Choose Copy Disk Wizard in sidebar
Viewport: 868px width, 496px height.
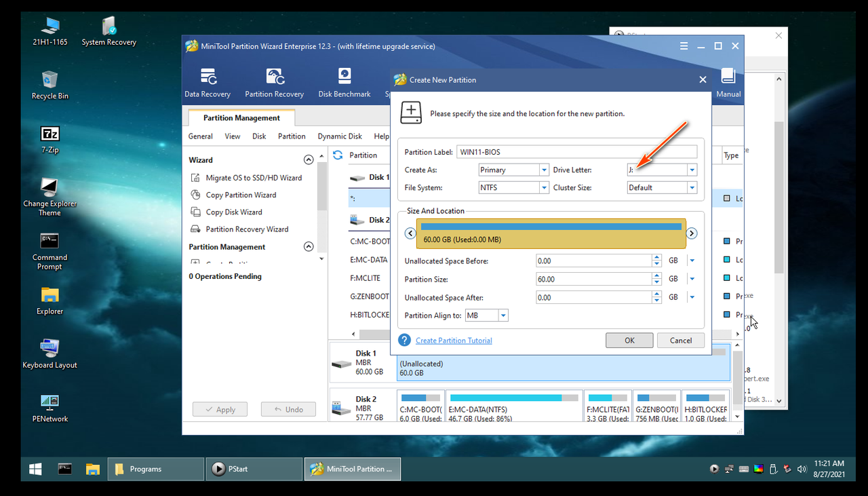234,212
